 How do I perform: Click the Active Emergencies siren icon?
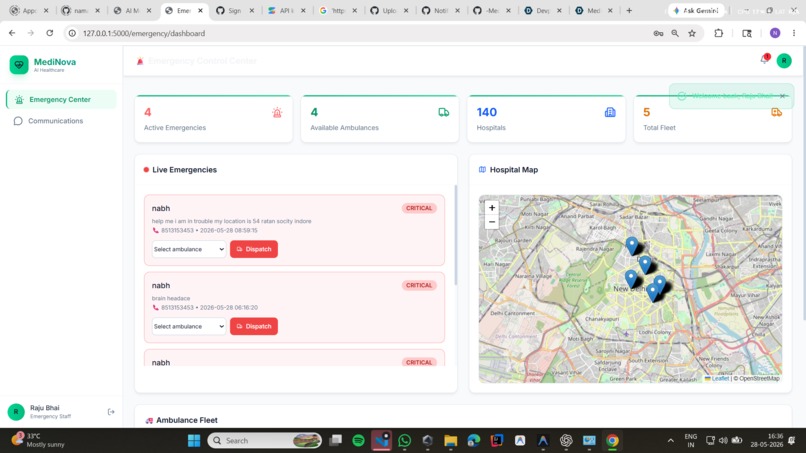point(277,113)
